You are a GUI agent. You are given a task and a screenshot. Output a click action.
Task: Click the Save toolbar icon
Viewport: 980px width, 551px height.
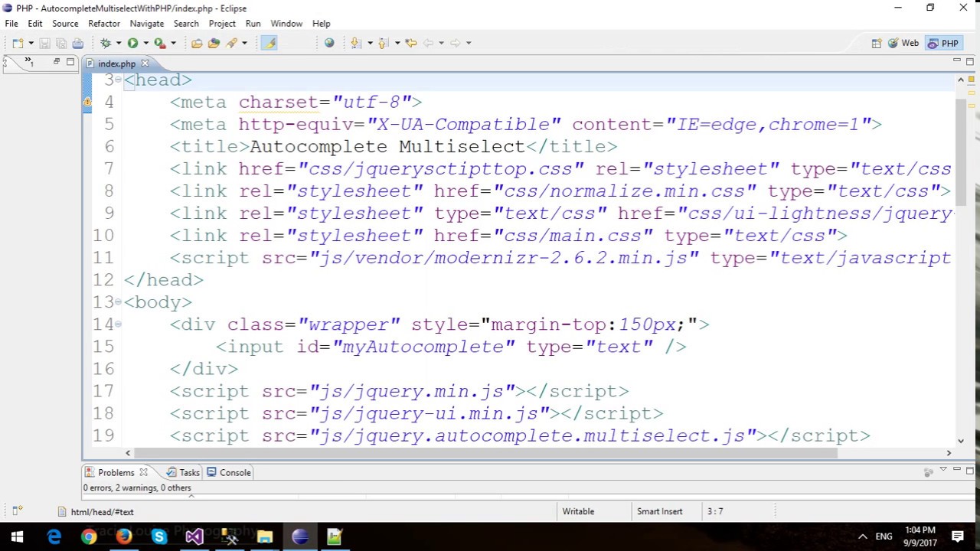click(44, 43)
